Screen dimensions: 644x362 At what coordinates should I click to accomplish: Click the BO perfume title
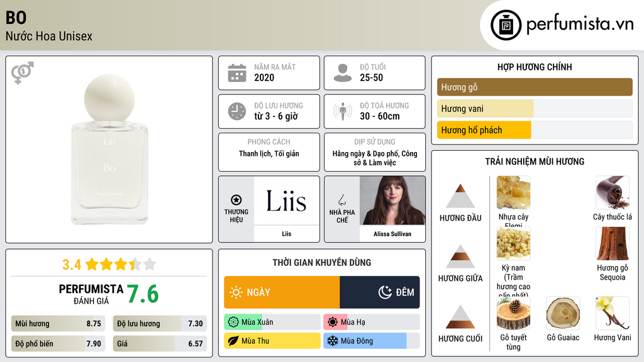pos(16,18)
